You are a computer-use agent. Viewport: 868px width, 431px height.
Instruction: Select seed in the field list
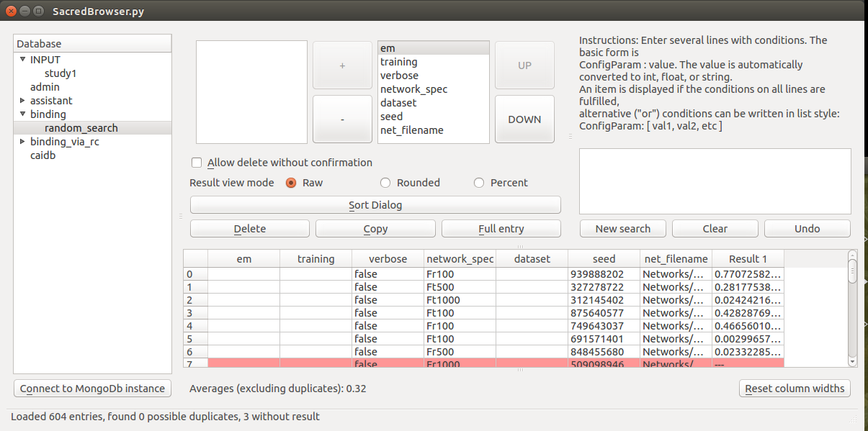click(434, 117)
